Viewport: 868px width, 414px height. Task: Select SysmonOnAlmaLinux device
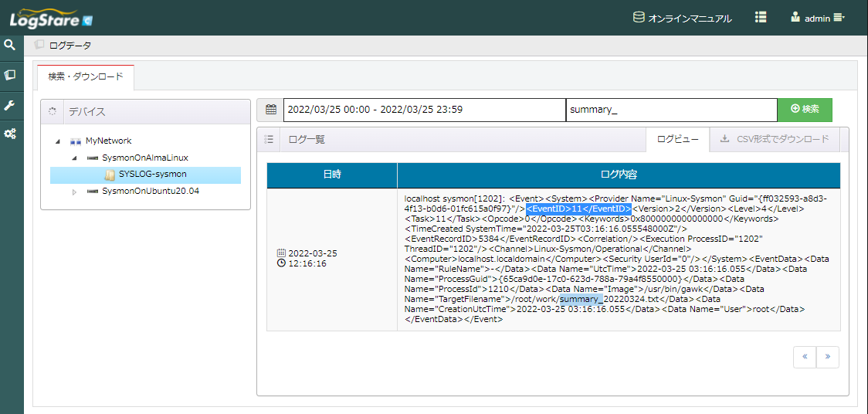(145, 158)
